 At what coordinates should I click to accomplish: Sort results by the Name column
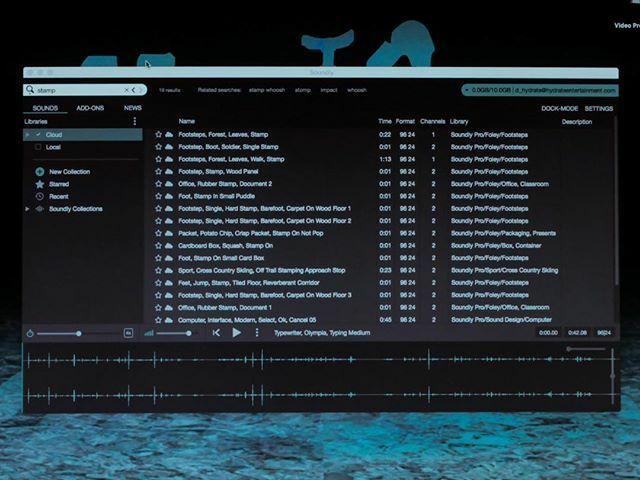(x=187, y=121)
